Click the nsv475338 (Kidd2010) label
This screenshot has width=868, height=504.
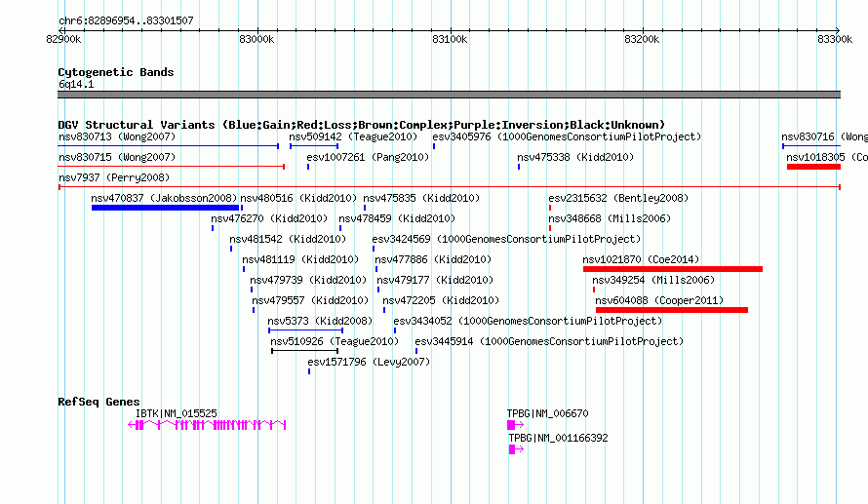575,157
